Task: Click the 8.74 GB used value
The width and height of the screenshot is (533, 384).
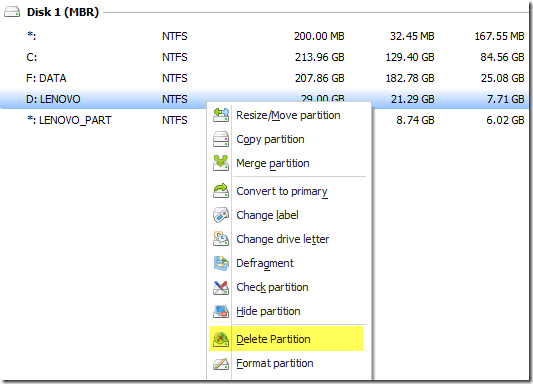Action: coord(415,120)
